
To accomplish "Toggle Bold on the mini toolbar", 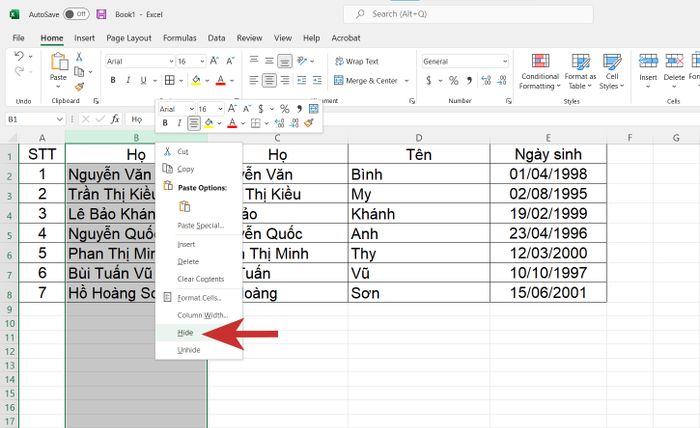I will 165,123.
